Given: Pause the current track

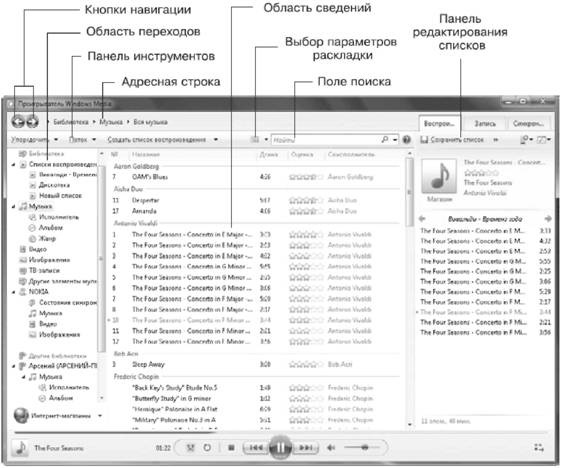Looking at the screenshot, I should coord(280,447).
